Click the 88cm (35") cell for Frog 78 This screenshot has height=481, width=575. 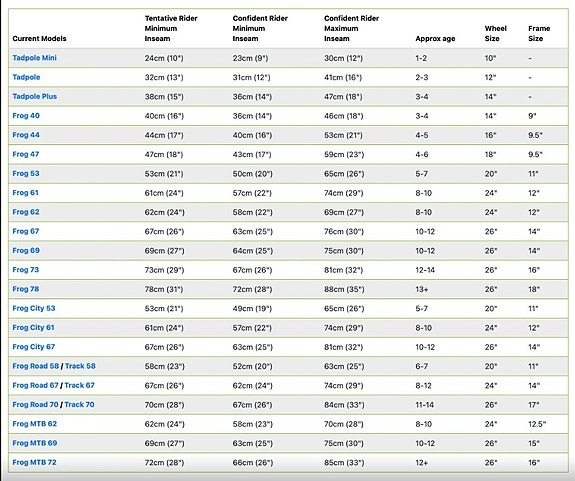coord(344,289)
